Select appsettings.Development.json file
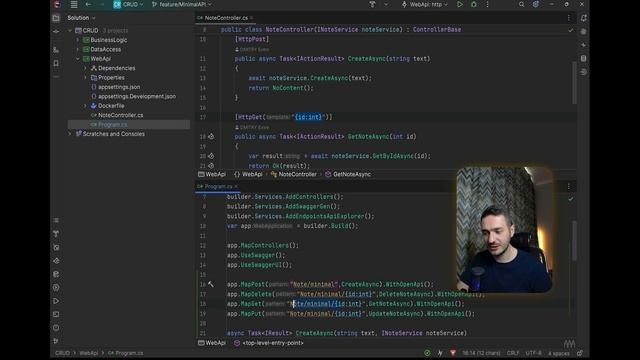 click(137, 96)
